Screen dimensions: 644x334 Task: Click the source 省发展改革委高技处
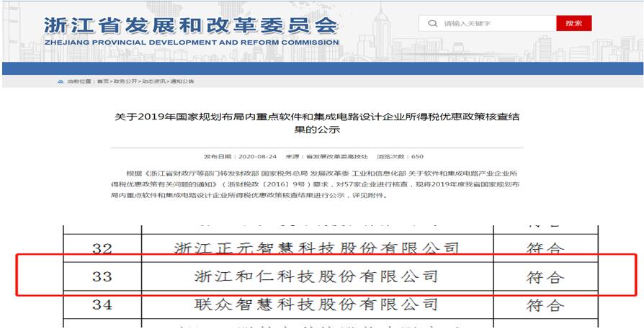(328, 156)
